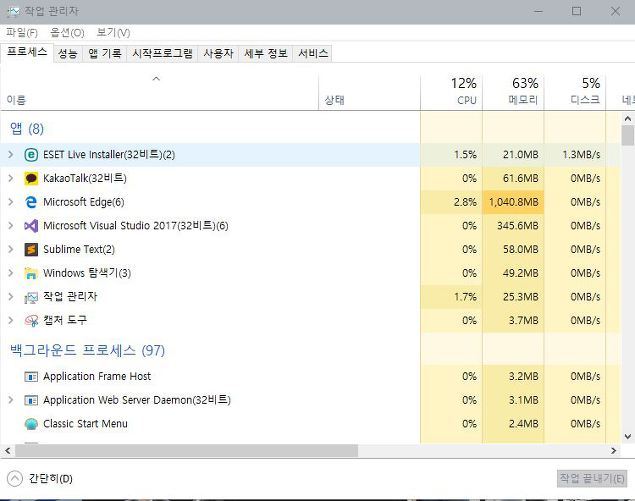Switch to the 서비스 tab
Viewport: 635px width, 501px height.
point(313,53)
